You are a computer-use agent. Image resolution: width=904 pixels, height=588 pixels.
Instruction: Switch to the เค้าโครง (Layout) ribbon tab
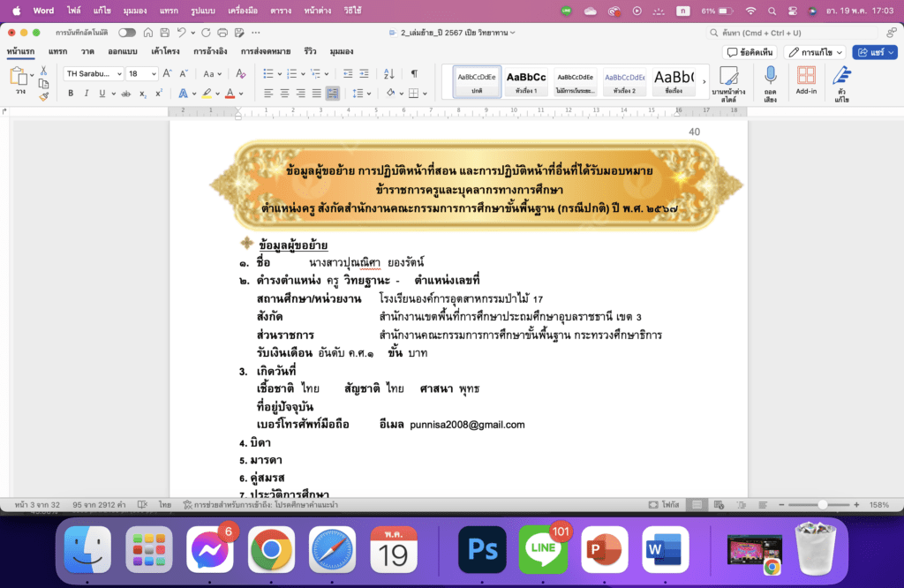[x=165, y=51]
